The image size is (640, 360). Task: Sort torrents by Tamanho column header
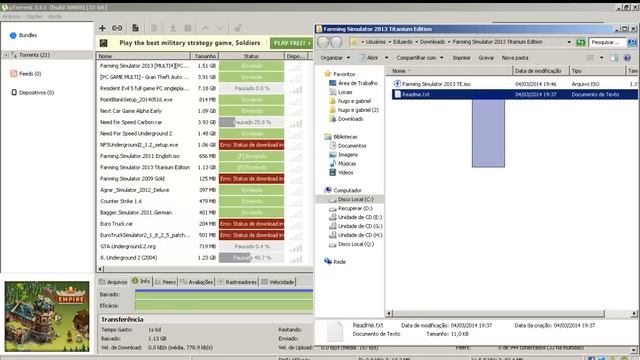[205, 56]
